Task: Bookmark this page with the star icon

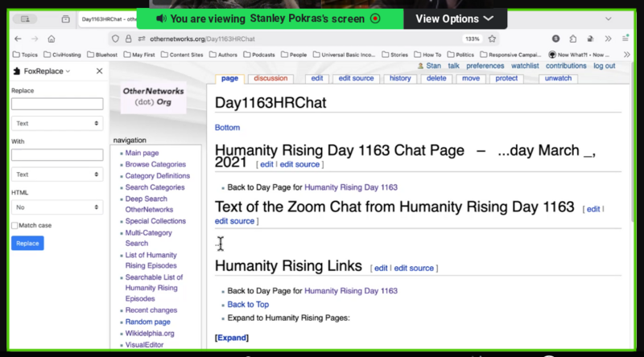Action: pos(492,39)
